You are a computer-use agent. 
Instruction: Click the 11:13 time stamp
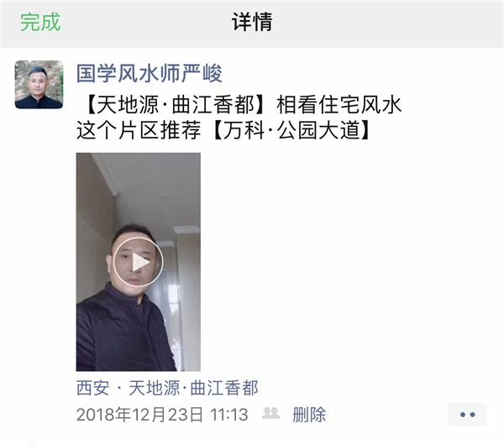coord(229,415)
